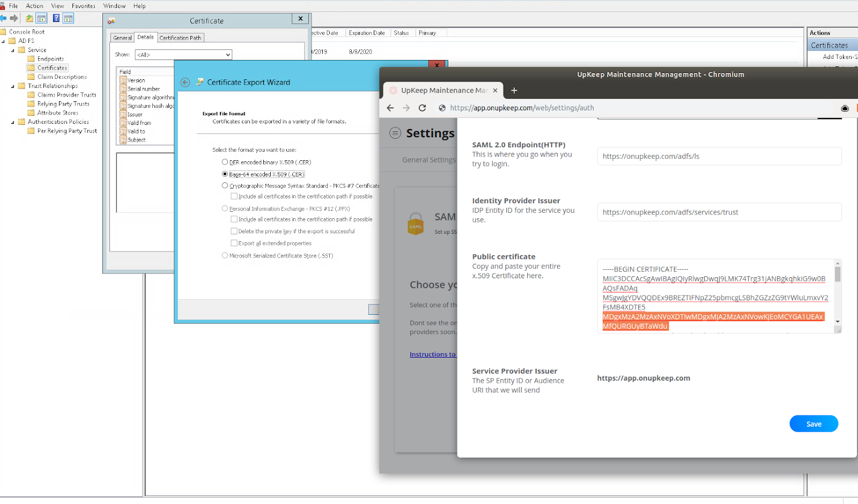The height and width of the screenshot is (504, 858).
Task: Click the Endpoints folder icon in tree
Action: (x=31, y=59)
